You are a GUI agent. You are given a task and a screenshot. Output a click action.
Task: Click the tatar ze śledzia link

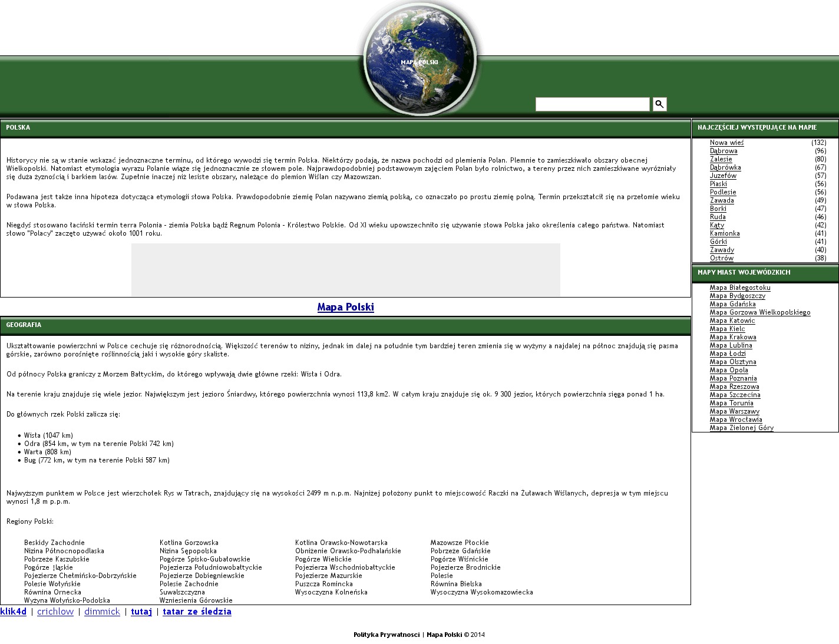[x=197, y=612]
